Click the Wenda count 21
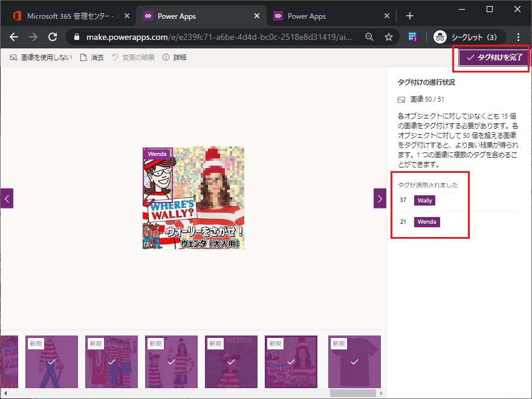Screen dimensions: 532x399 coord(403,221)
